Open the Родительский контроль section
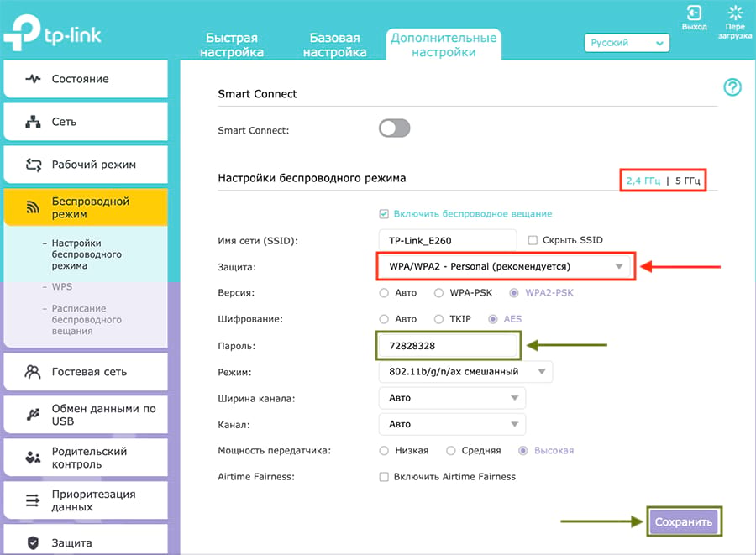 click(x=86, y=458)
